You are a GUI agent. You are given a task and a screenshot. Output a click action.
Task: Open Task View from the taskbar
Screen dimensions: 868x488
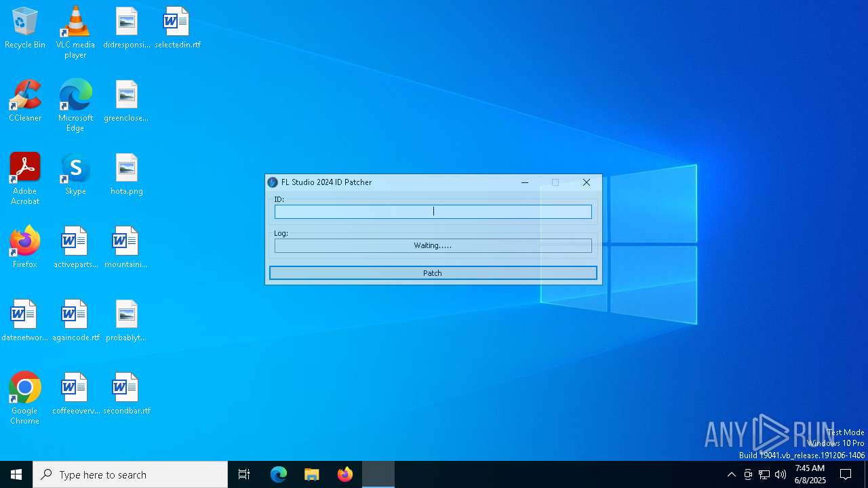(244, 474)
